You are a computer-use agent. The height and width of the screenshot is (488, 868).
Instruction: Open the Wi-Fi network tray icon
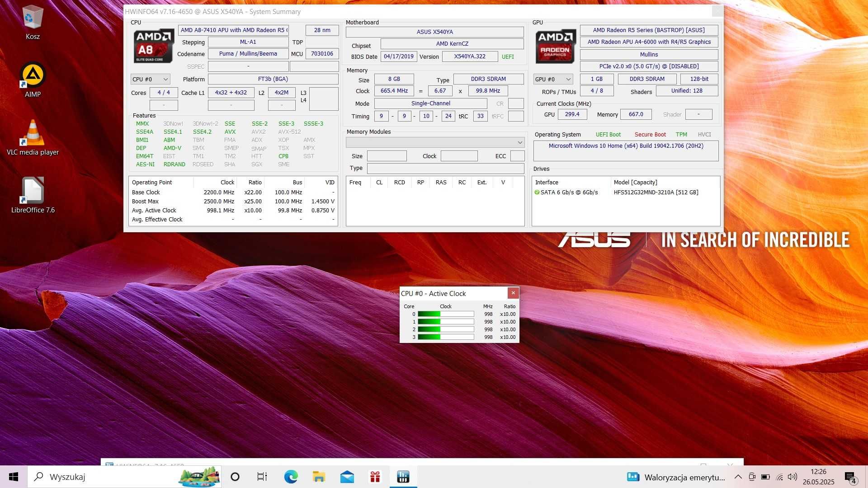pyautogui.click(x=779, y=477)
